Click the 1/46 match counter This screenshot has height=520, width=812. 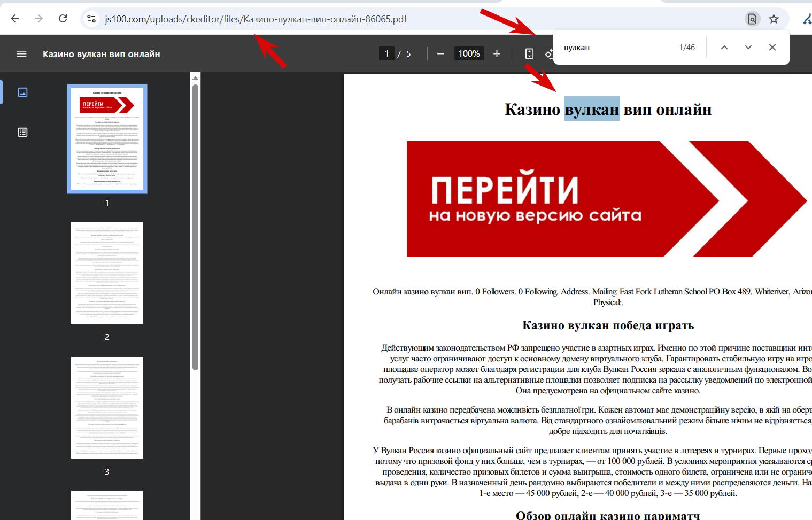[687, 48]
